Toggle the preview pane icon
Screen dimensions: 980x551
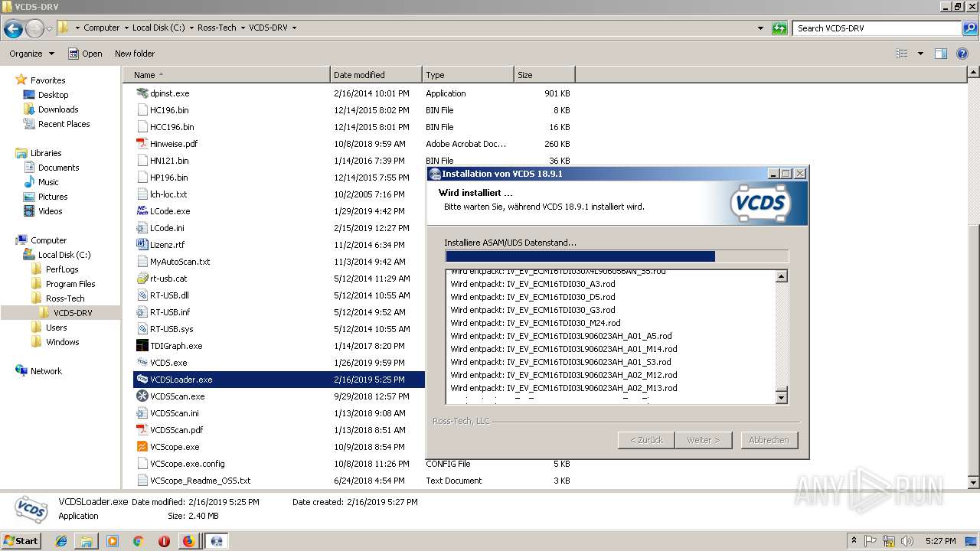point(941,54)
